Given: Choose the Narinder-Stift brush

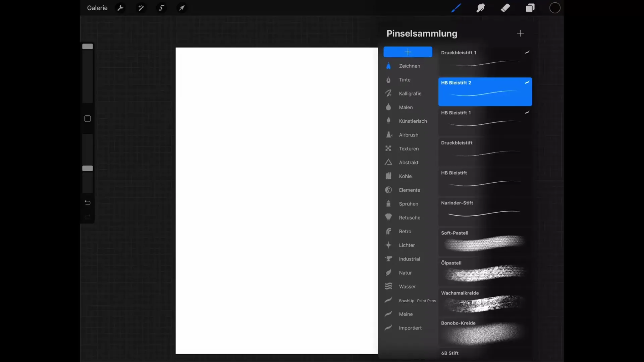Looking at the screenshot, I should [x=485, y=212].
